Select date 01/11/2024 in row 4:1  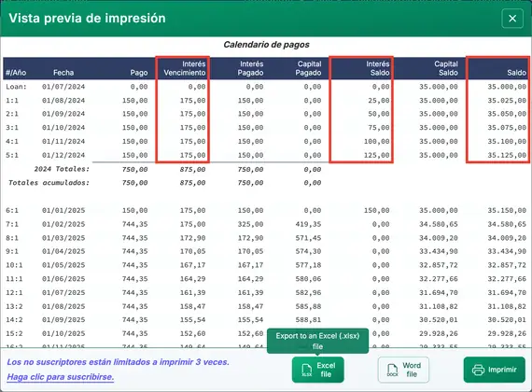coord(63,142)
